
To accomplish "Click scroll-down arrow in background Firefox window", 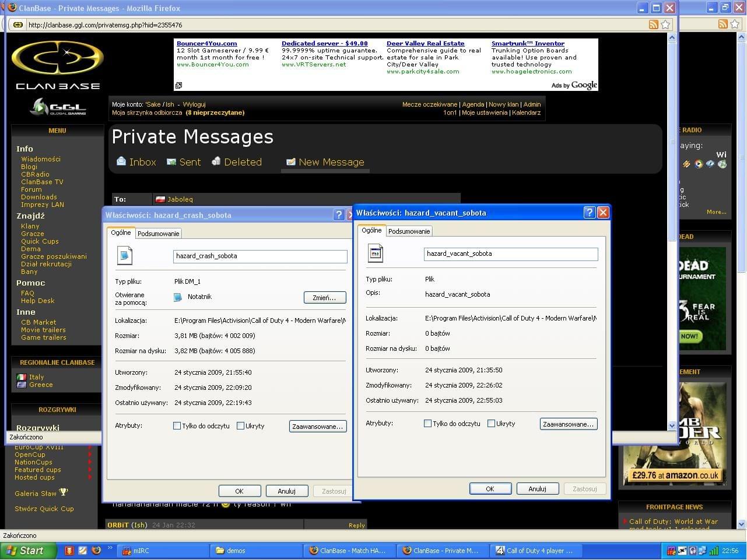I will point(741,524).
